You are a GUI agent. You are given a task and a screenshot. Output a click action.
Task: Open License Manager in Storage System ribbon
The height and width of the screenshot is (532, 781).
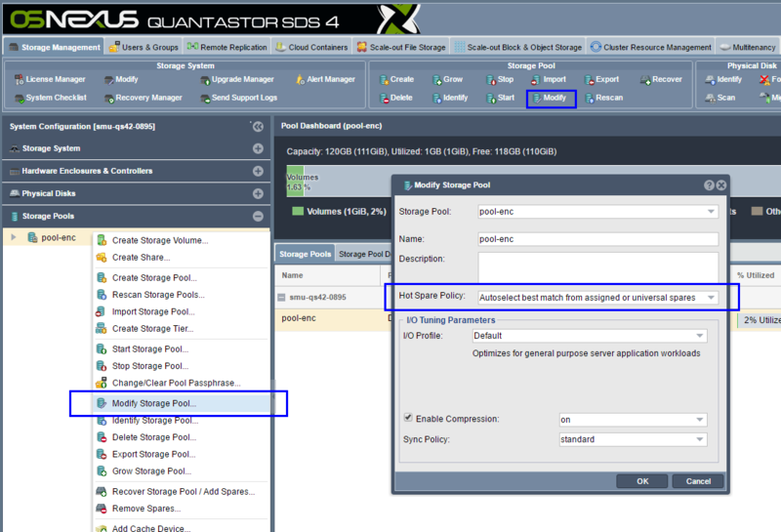tap(50, 79)
